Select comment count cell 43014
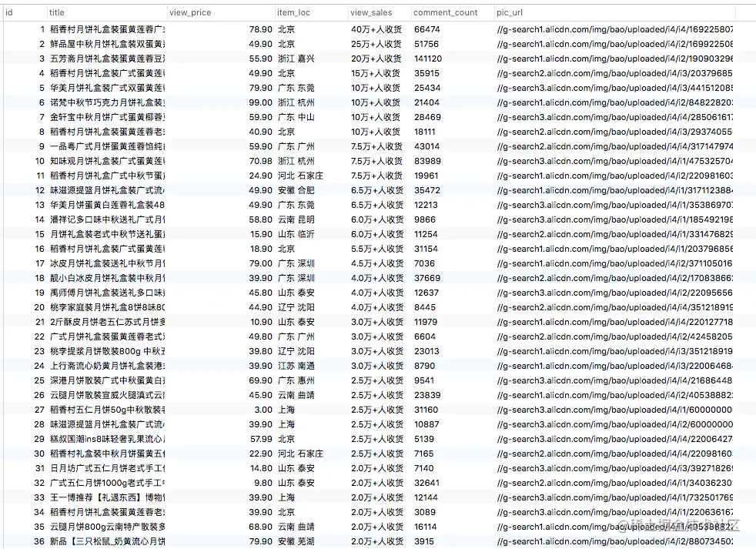Viewport: 756px width, 549px height. tap(427, 146)
